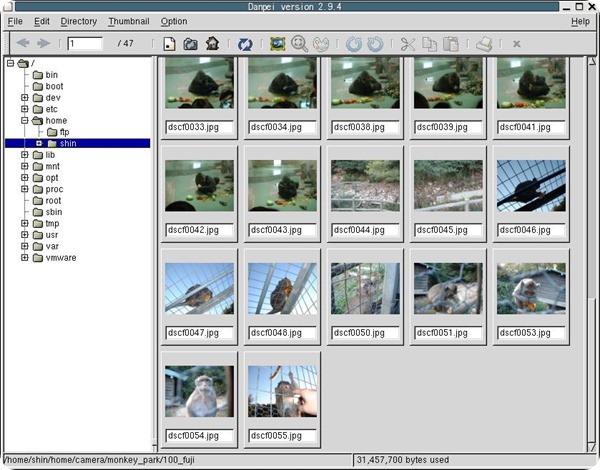Go to home directory via house icon

tap(211, 44)
